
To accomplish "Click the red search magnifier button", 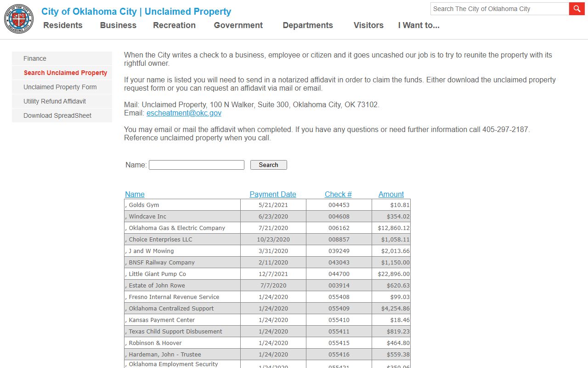I will [x=577, y=9].
